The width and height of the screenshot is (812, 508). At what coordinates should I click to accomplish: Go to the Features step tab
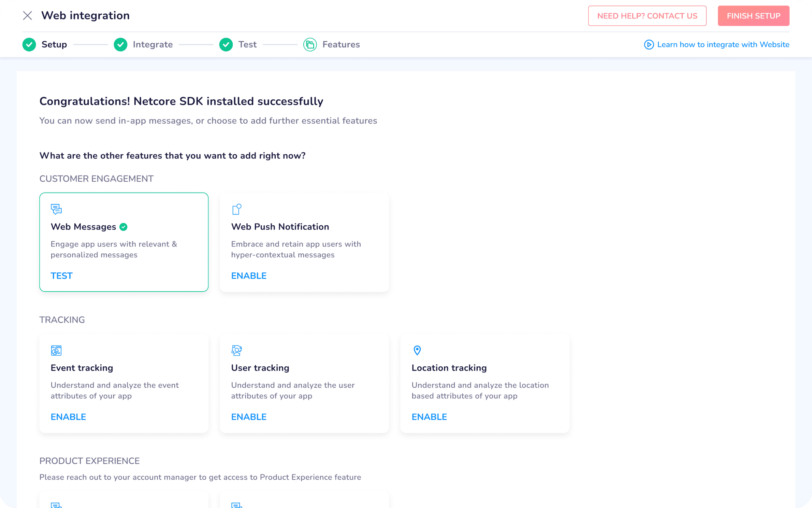341,45
